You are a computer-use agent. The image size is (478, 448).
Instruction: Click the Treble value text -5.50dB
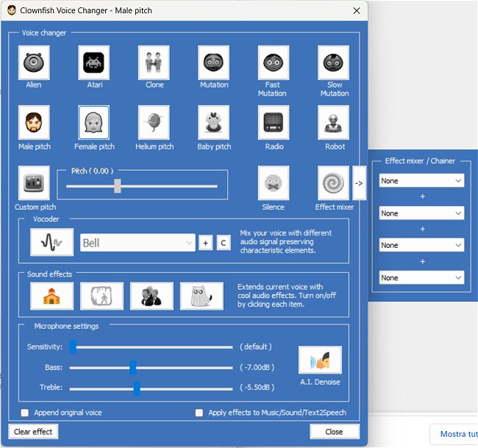257,388
